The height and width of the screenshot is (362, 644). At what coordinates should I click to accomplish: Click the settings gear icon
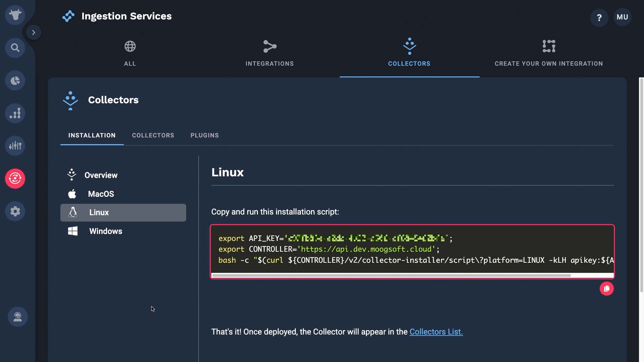click(15, 211)
